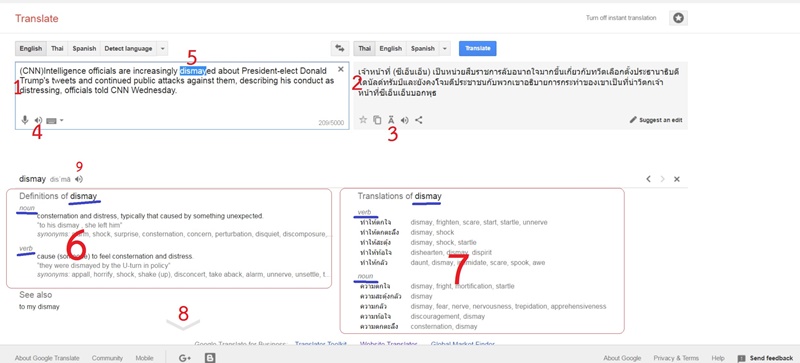Open About Google Translate link
800x363 pixels.
tap(47, 358)
